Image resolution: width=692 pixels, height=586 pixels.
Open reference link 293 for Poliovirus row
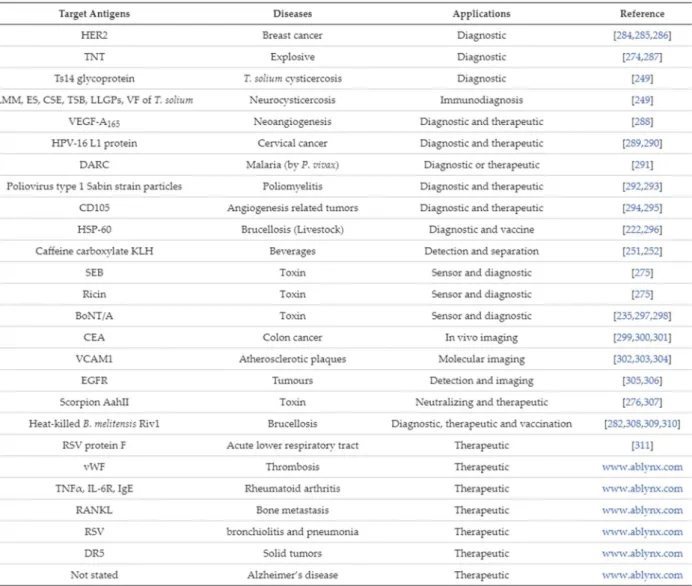click(x=652, y=187)
